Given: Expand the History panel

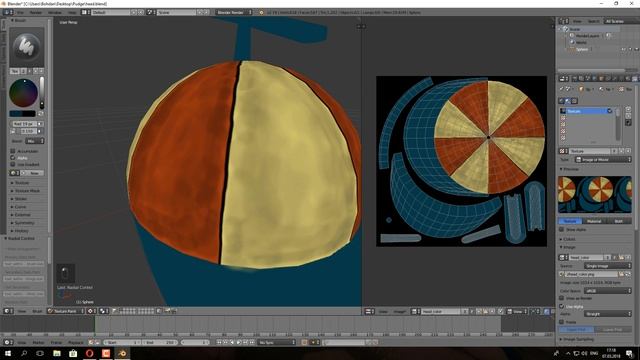Looking at the screenshot, I should pyautogui.click(x=21, y=231).
